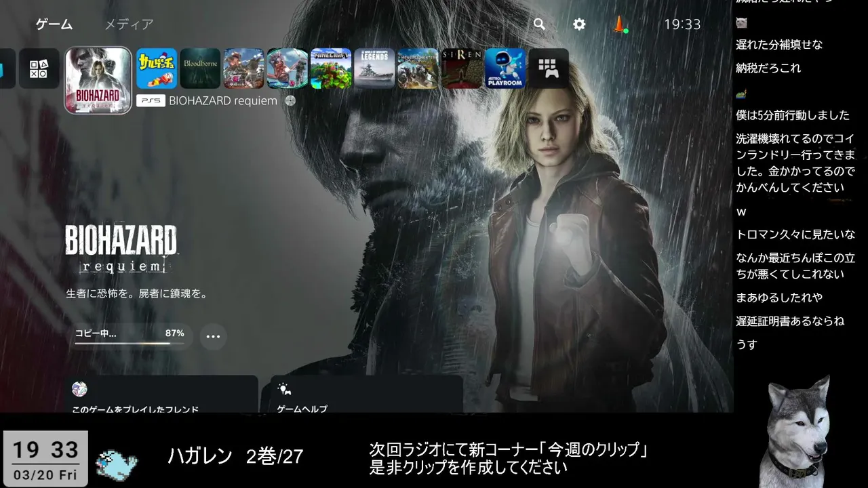Viewport: 868px width, 488px height.
Task: Click the chat message うす
Action: (x=747, y=344)
